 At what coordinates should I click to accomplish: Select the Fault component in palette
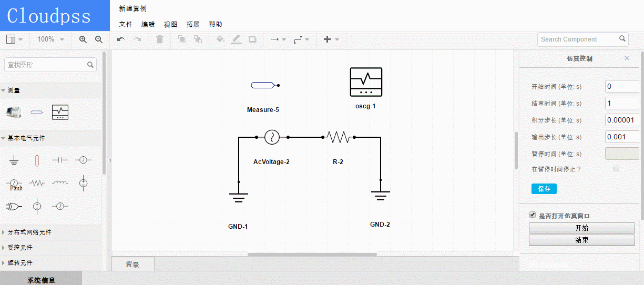pyautogui.click(x=14, y=184)
